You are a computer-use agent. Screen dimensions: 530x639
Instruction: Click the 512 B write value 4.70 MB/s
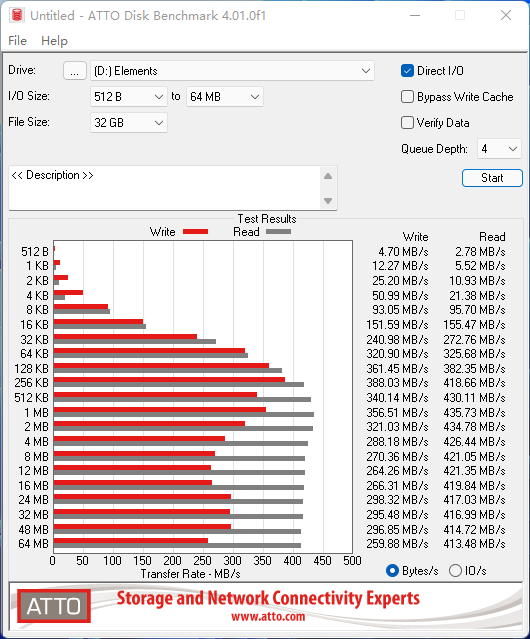tap(403, 252)
